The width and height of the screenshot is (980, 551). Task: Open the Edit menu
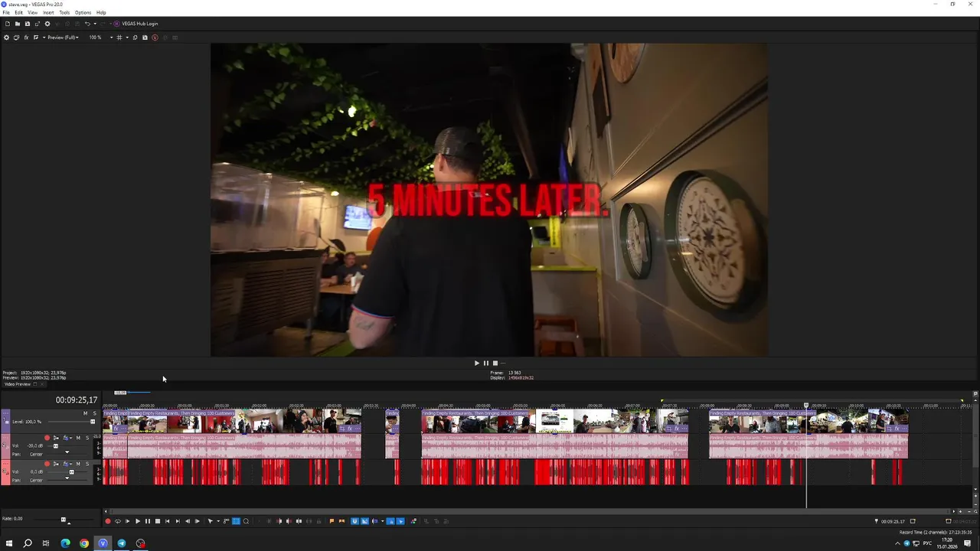[x=18, y=12]
